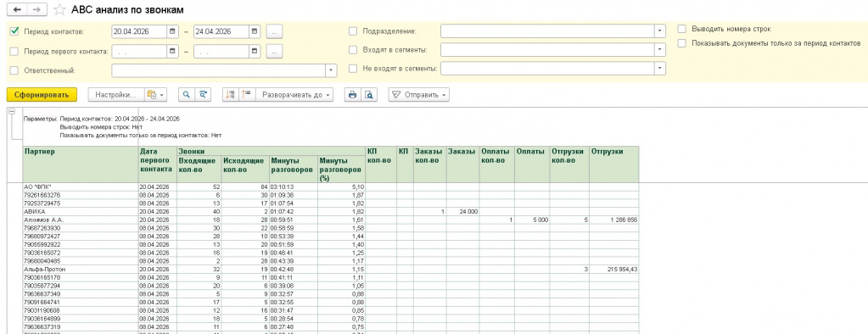Viewport: 868px width, 334px height.
Task: Open the Входят в сегменты dropdown arrow
Action: click(660, 50)
